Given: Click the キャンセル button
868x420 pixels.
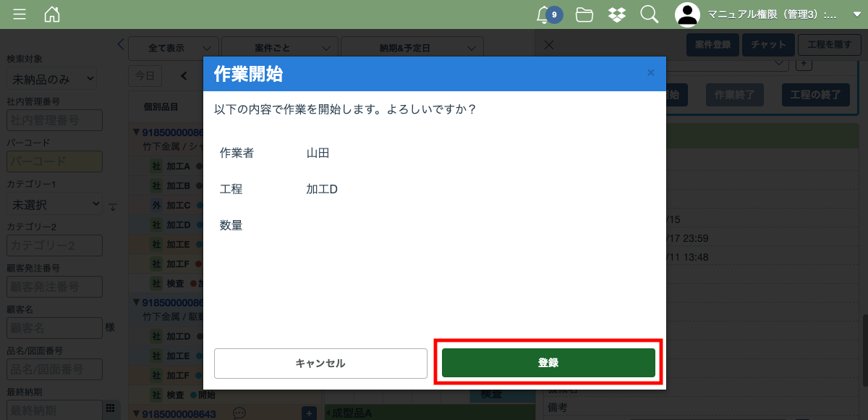Looking at the screenshot, I should (320, 364).
